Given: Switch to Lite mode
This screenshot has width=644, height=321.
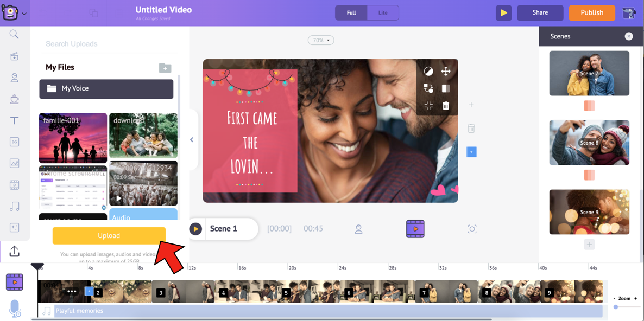Looking at the screenshot, I should click(383, 12).
